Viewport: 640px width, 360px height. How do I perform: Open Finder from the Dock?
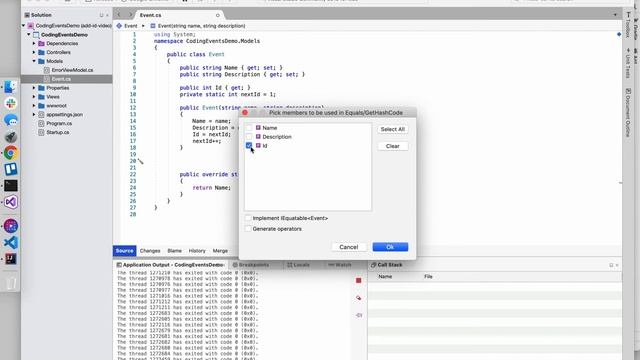tap(11, 87)
